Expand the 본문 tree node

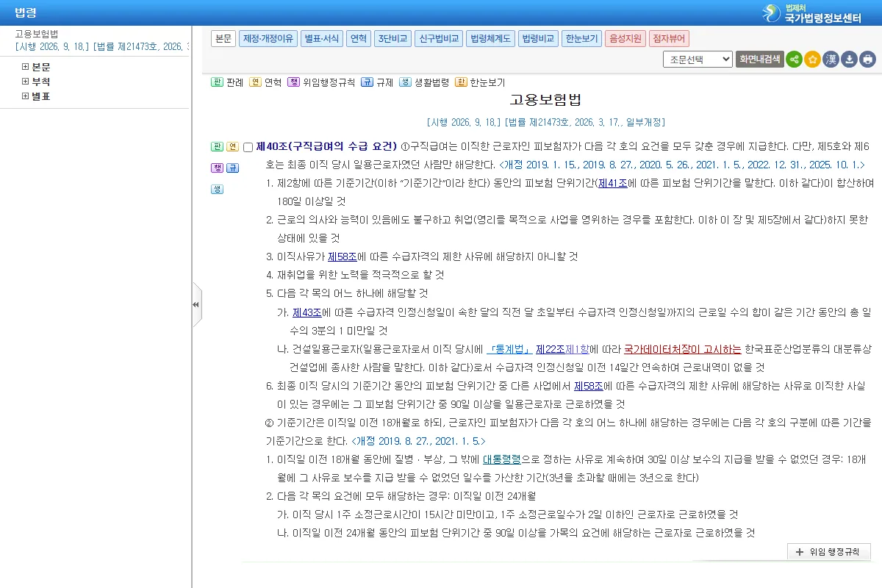point(26,67)
